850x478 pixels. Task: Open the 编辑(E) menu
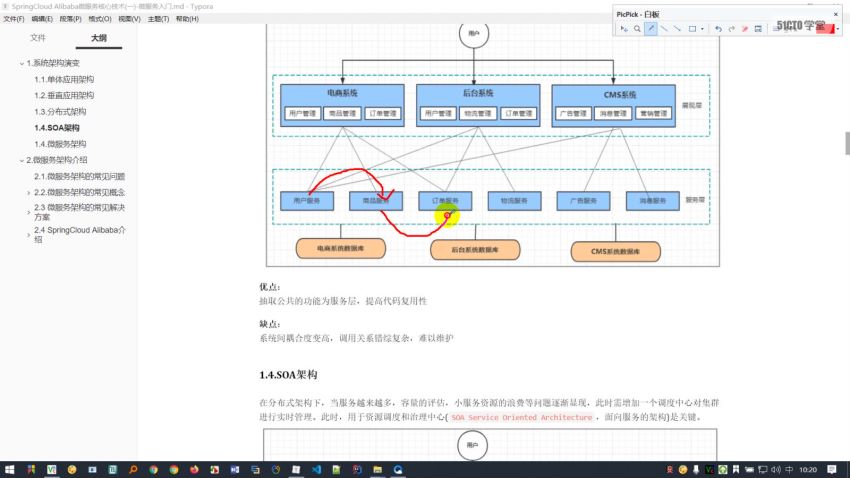pos(42,19)
